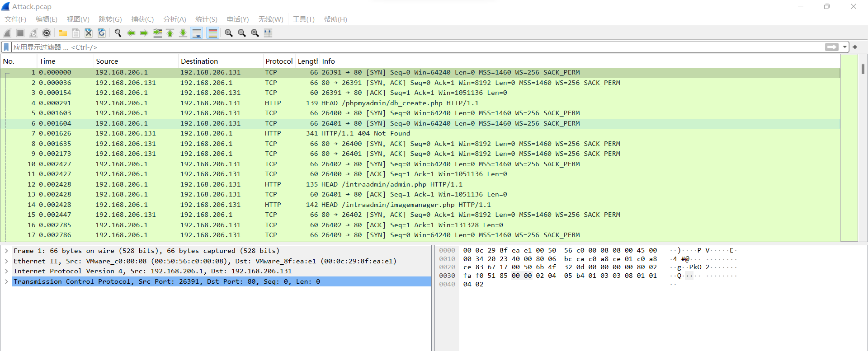Expand the Ethernet II tree row

coord(6,261)
